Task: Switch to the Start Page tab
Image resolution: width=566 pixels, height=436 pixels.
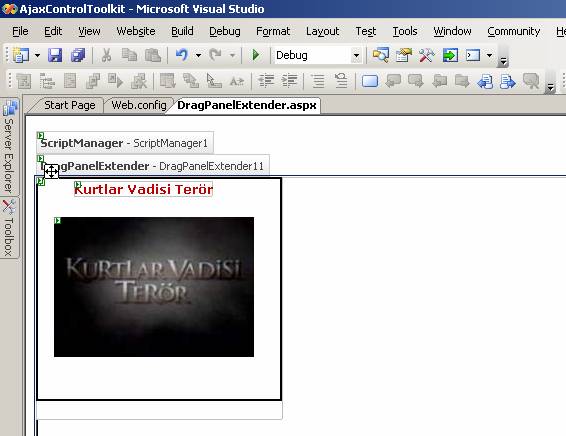Action: 69,105
